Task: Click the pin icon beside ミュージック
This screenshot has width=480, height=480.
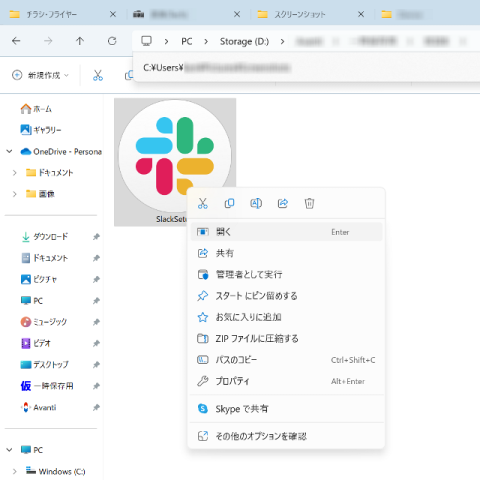Action: [96, 322]
